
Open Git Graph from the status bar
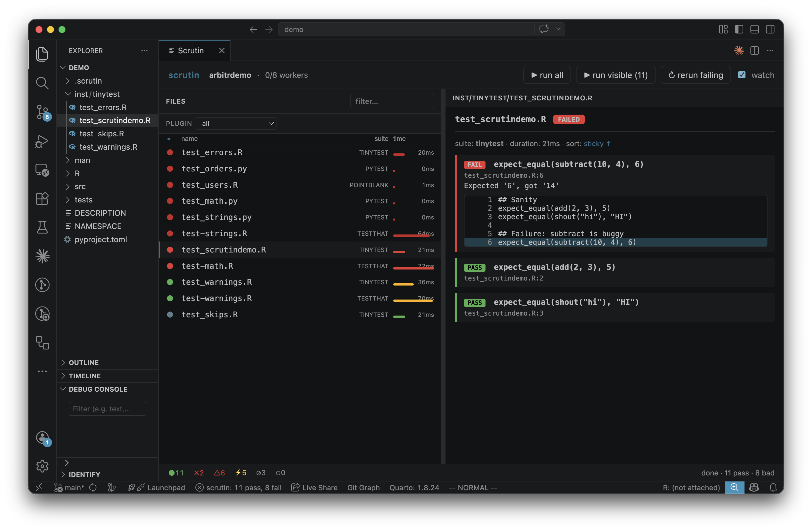point(363,487)
